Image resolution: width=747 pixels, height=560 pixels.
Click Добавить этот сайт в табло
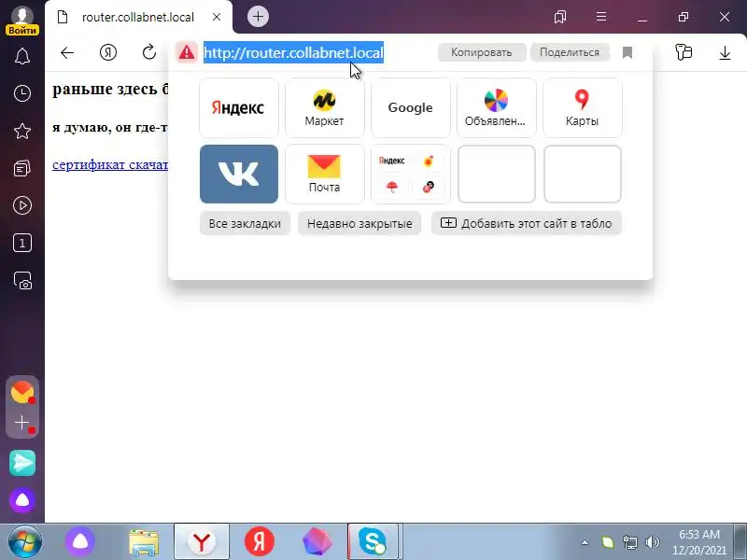527,223
